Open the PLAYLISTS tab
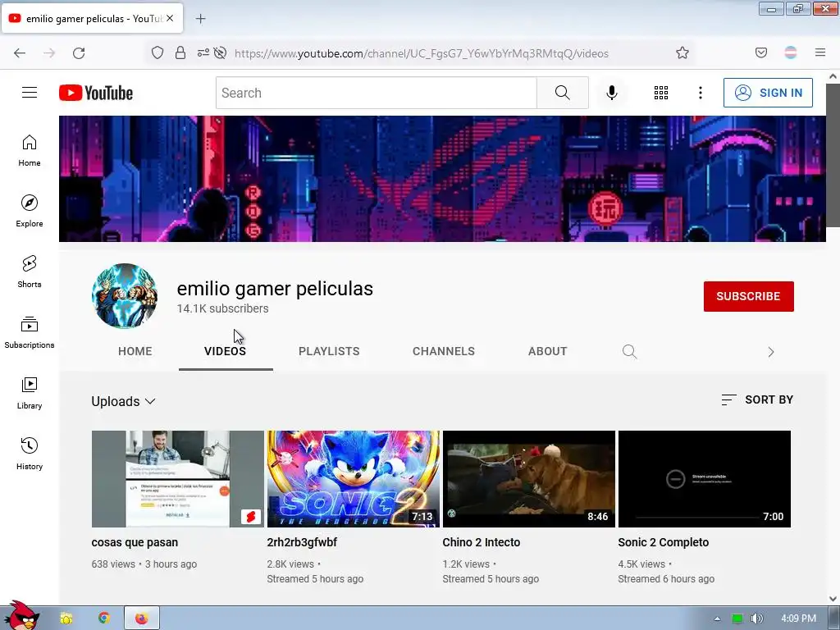The width and height of the screenshot is (840, 630). 329,351
